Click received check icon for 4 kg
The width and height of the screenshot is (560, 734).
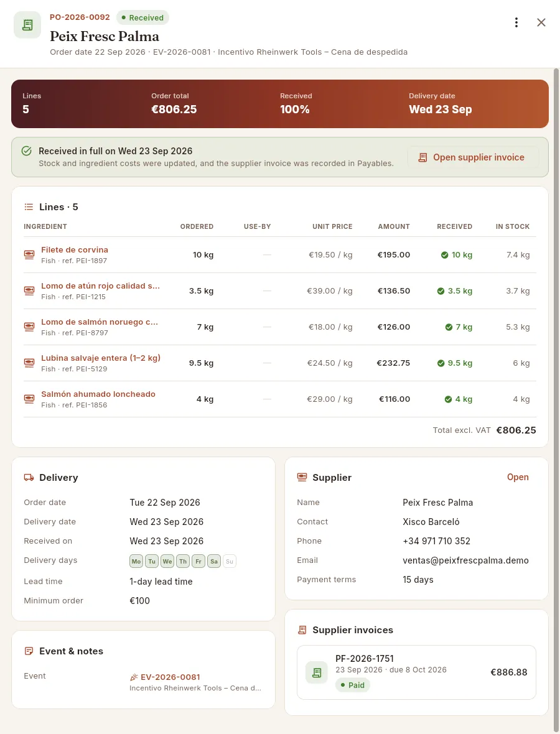(448, 399)
